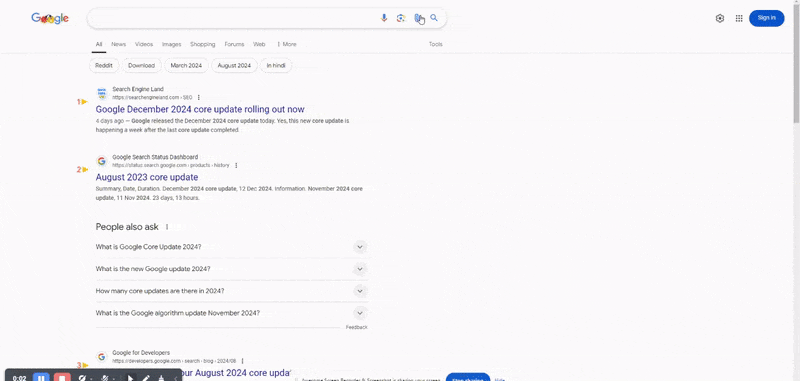The height and width of the screenshot is (381, 800).
Task: Switch to the News tab
Action: click(118, 44)
